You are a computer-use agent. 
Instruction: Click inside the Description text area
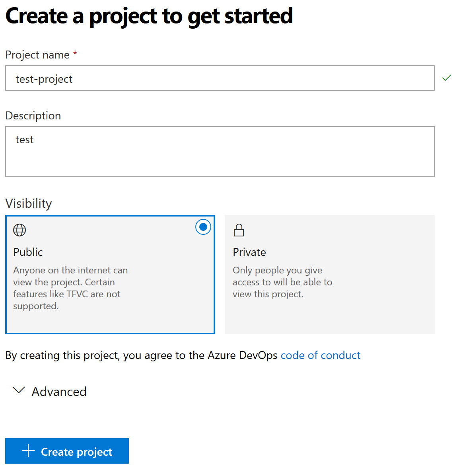[x=220, y=152]
